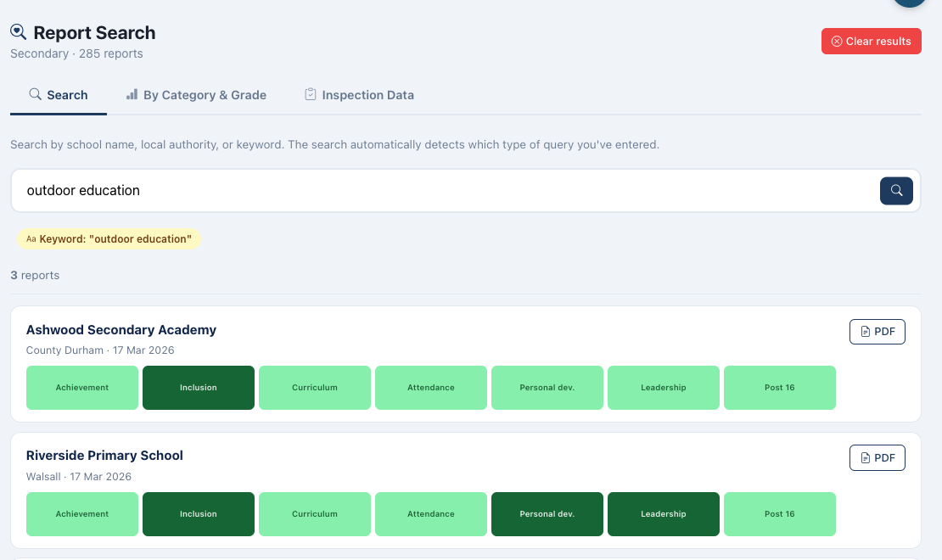Click the "County Durham · 17 Mar 2026" text
The width and height of the screenshot is (942, 560).
click(100, 350)
